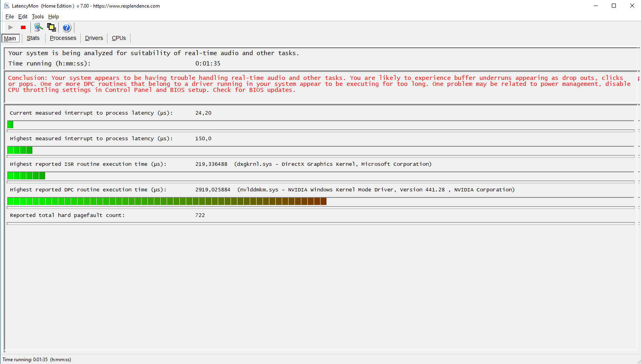
Task: Select the nvlddmkm.sys NVIDIA driver text
Action: pyautogui.click(x=376, y=190)
